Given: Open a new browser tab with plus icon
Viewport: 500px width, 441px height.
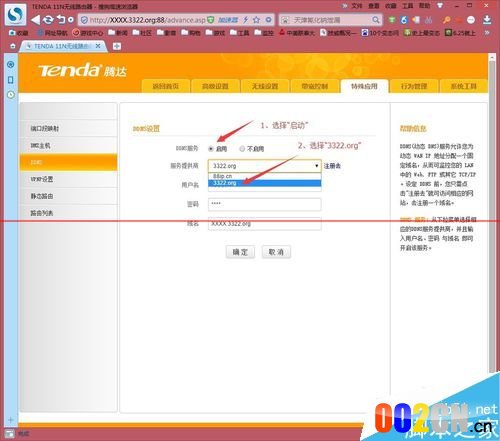Looking at the screenshot, I should point(117,46).
